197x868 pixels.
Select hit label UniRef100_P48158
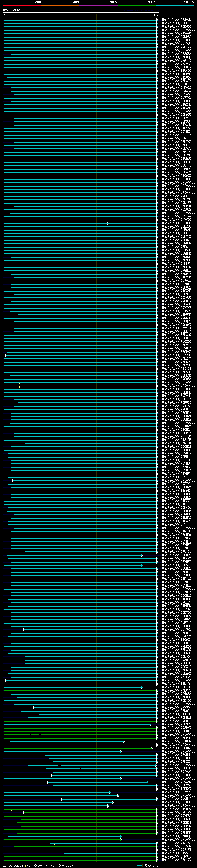point(177,440)
